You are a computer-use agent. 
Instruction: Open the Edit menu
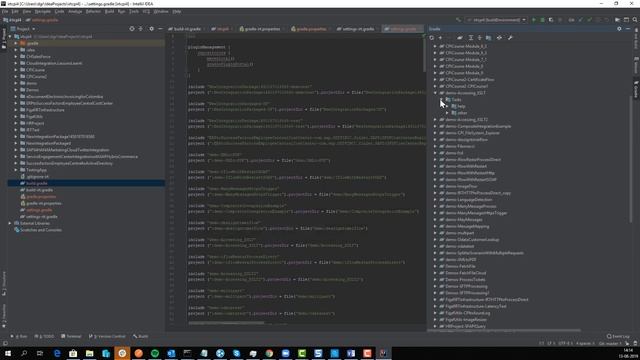15,11
